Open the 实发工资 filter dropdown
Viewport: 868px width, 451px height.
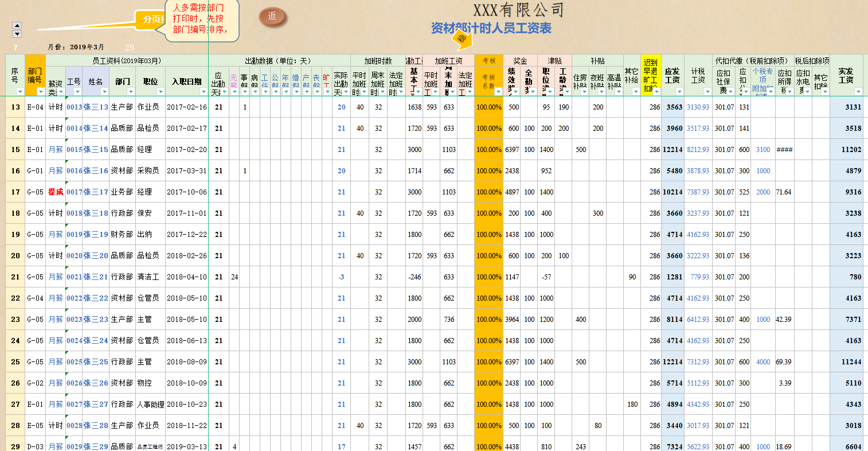pos(858,92)
